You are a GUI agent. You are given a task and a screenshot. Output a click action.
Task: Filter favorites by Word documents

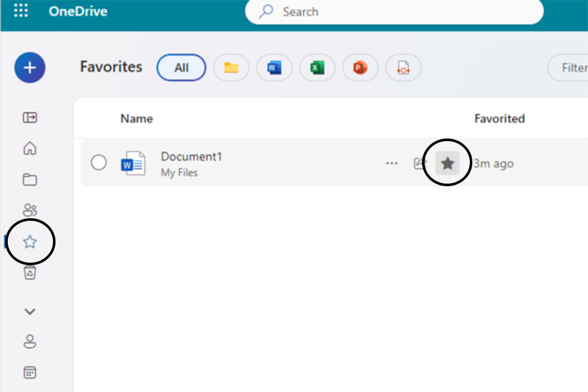274,67
